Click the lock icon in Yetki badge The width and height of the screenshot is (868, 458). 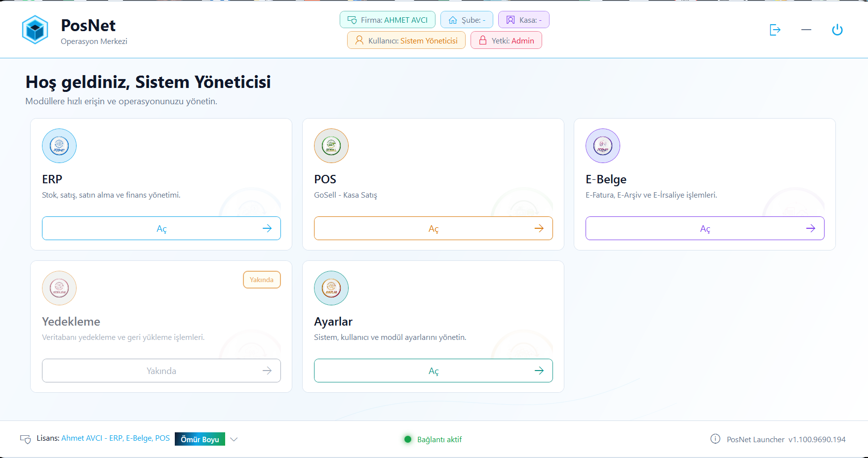[x=483, y=41]
